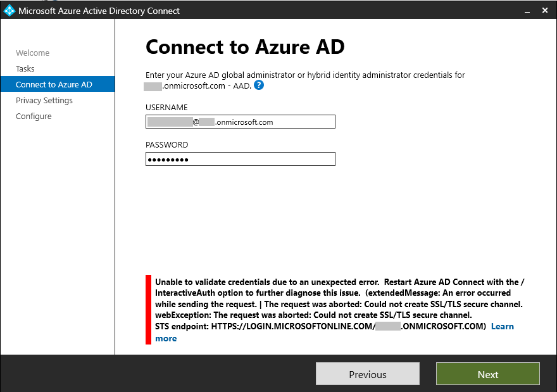The width and height of the screenshot is (557, 392).
Task: Click the window title 'Microsoft Azure Active Directory Connect'
Action: pyautogui.click(x=99, y=11)
